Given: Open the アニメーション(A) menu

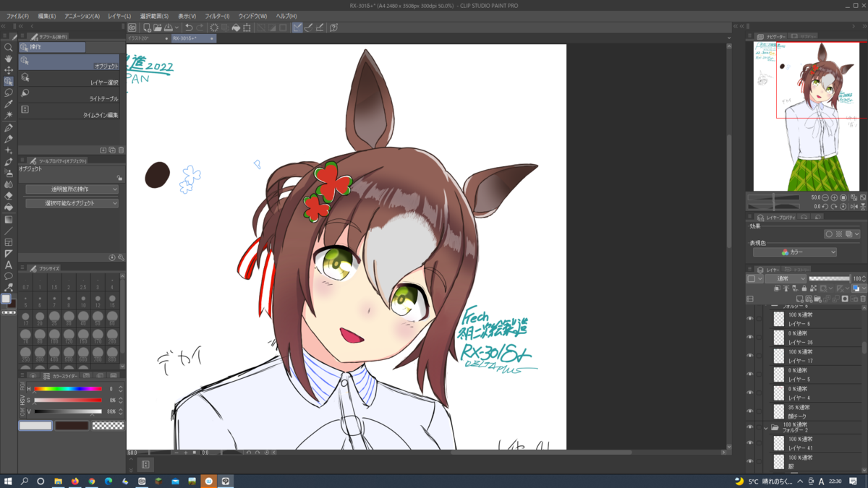Looking at the screenshot, I should click(82, 16).
